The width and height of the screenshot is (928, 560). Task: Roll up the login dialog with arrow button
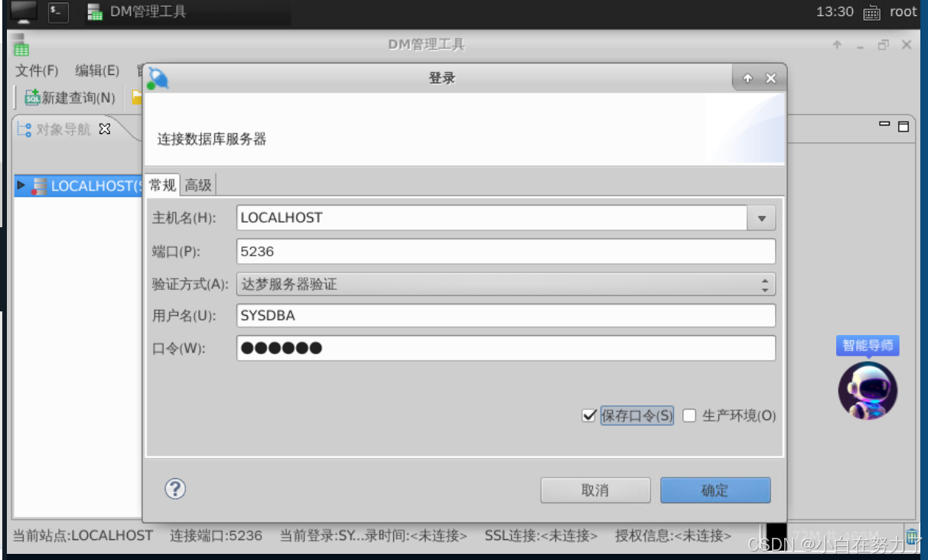tap(747, 78)
